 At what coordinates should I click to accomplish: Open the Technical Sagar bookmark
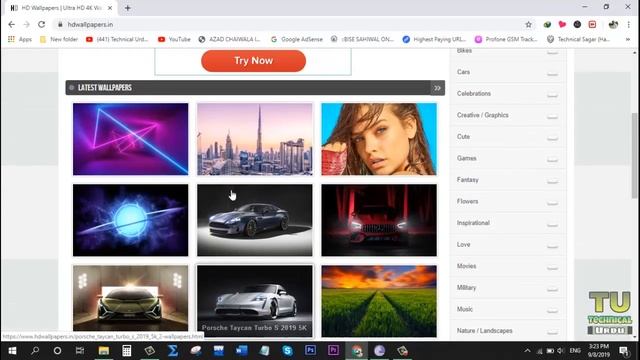click(578, 39)
